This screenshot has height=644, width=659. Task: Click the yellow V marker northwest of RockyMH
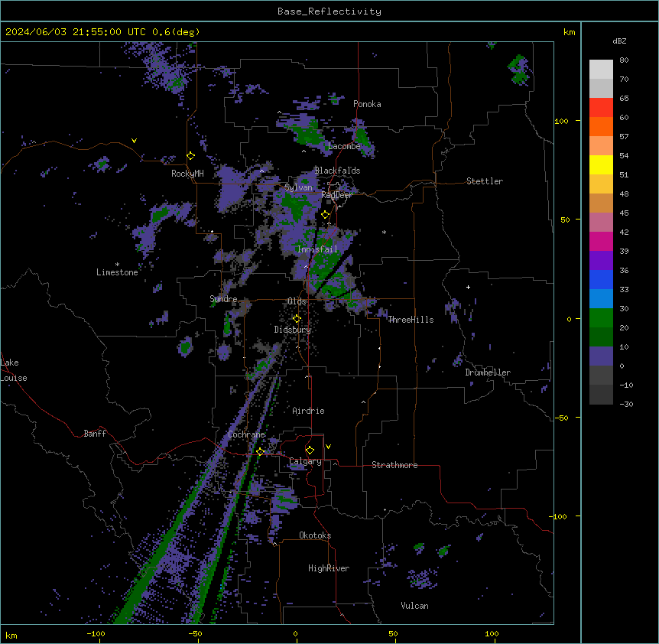[x=134, y=141]
